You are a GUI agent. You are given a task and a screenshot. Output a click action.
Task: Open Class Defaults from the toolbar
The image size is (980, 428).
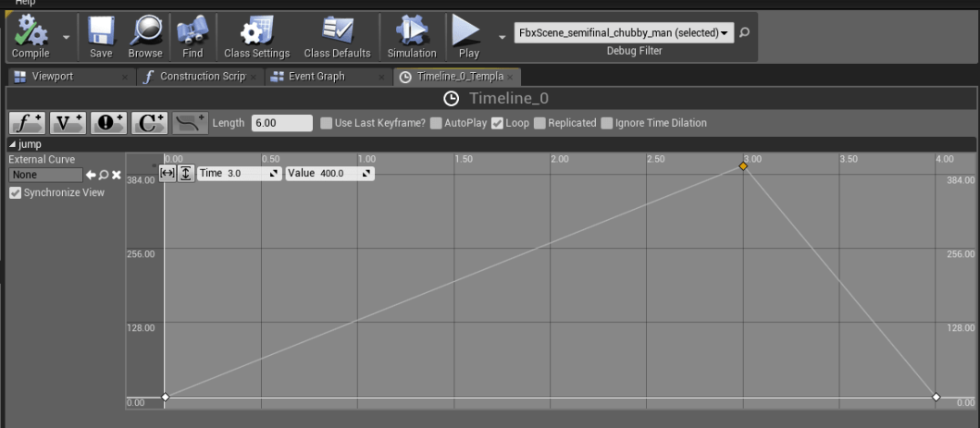338,37
